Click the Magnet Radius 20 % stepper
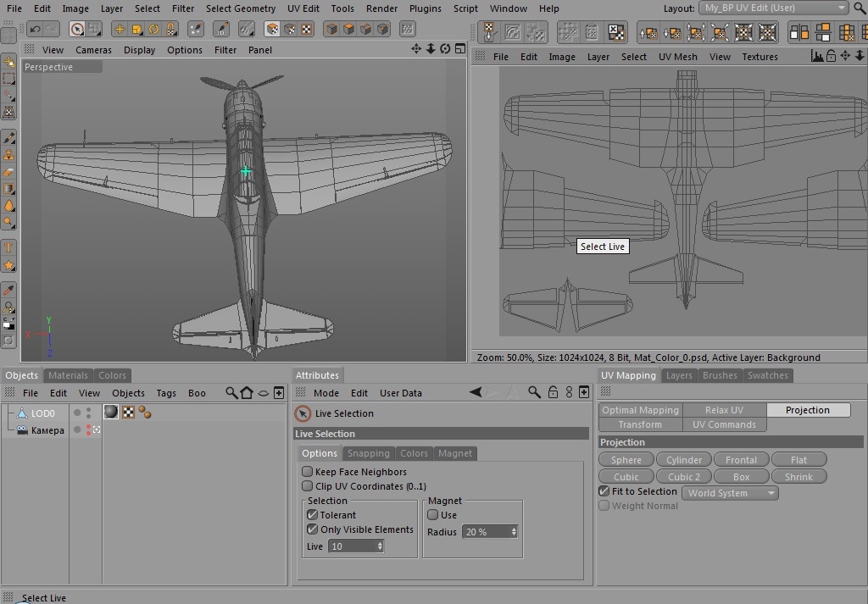This screenshot has height=604, width=868. click(x=514, y=532)
